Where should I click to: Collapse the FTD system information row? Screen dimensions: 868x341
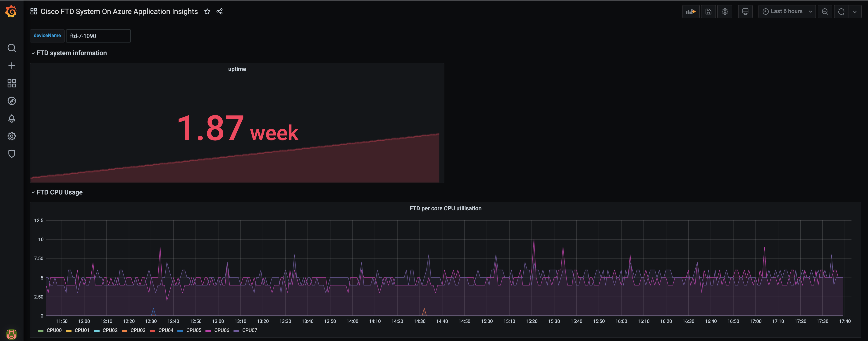71,53
